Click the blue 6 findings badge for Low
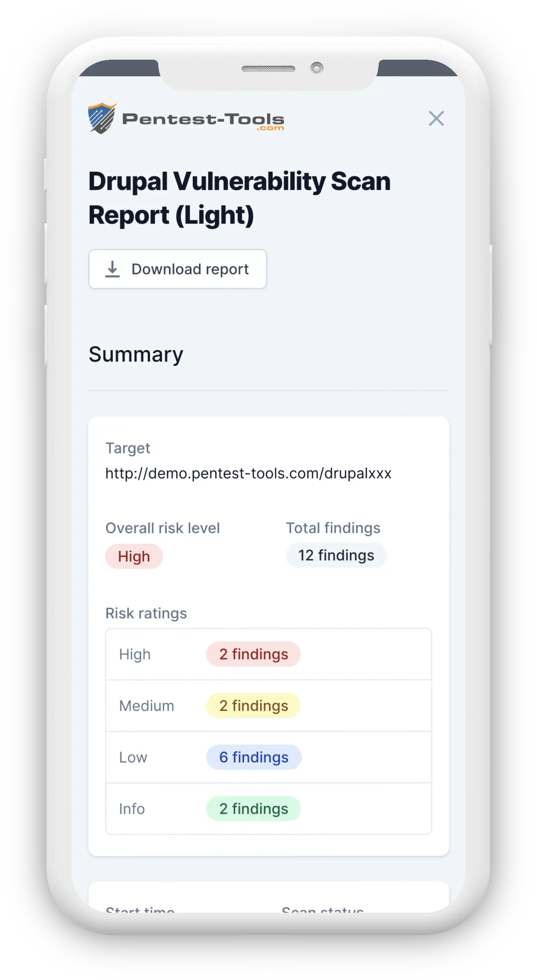Viewport: 537px width, 980px height. [x=253, y=757]
